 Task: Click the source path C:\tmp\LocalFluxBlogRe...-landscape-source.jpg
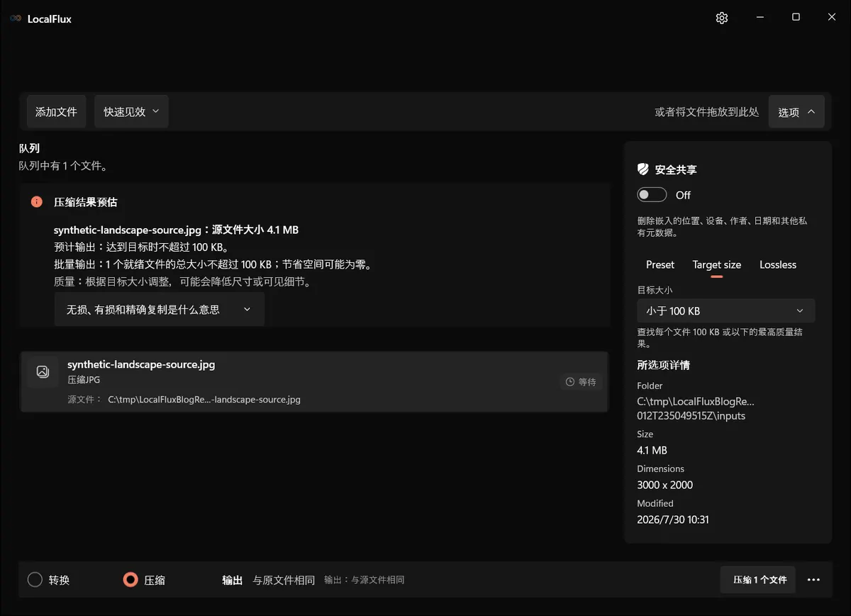pyautogui.click(x=204, y=399)
